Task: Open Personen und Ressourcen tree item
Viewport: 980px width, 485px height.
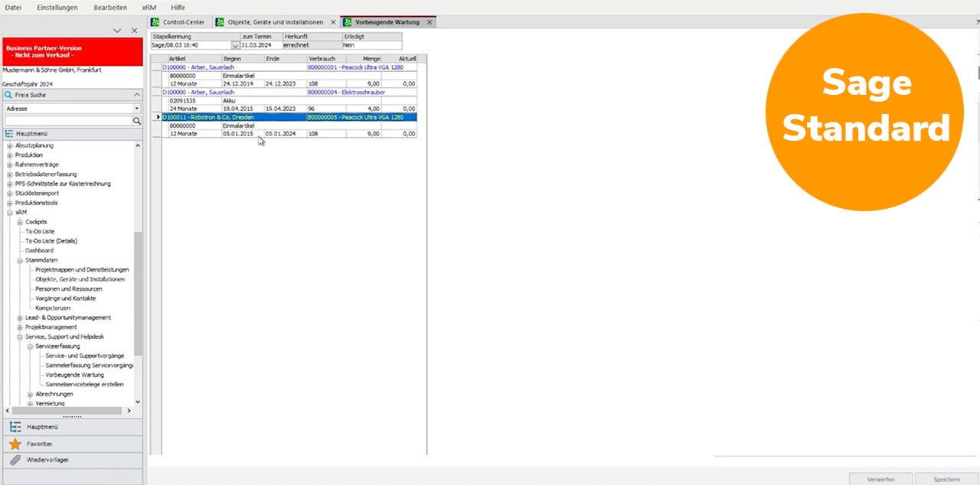Action: (69, 289)
